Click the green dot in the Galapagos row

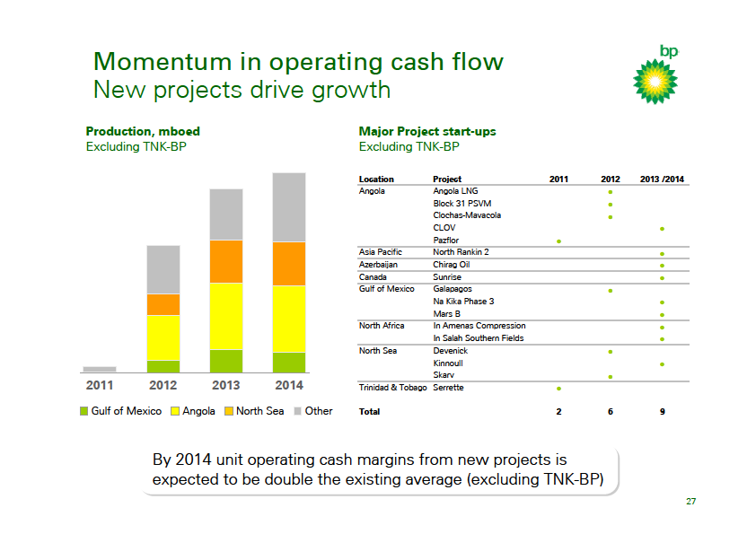[x=611, y=291]
